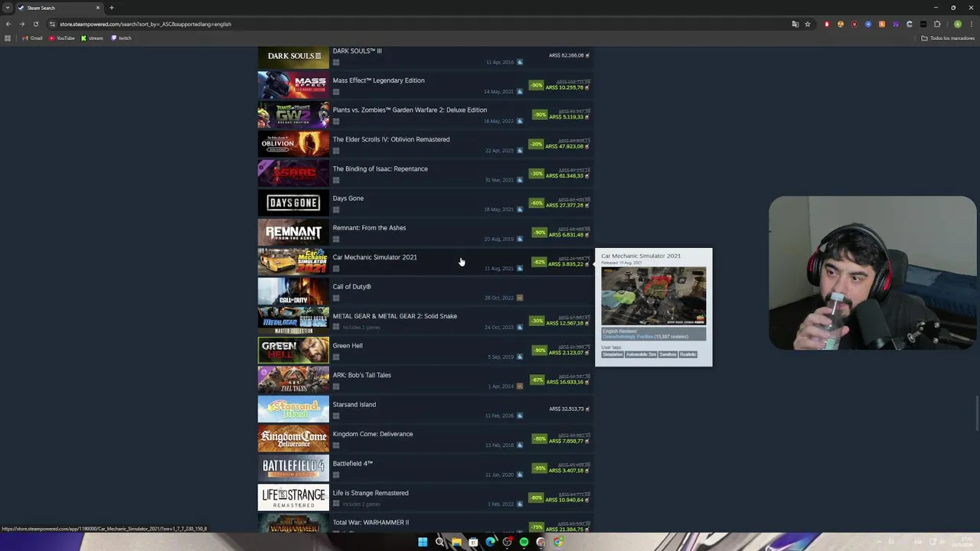980x551 pixels.
Task: Open a new browser tab
Action: pyautogui.click(x=112, y=8)
